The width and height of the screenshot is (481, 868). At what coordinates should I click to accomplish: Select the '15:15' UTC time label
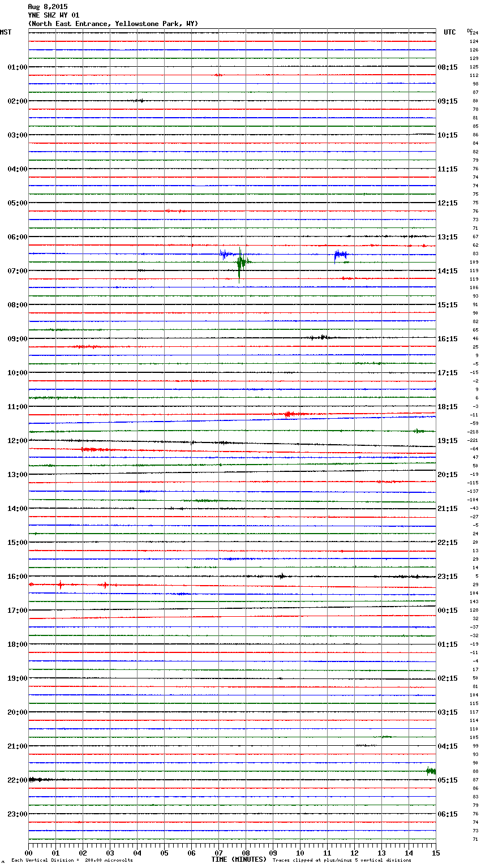(448, 305)
